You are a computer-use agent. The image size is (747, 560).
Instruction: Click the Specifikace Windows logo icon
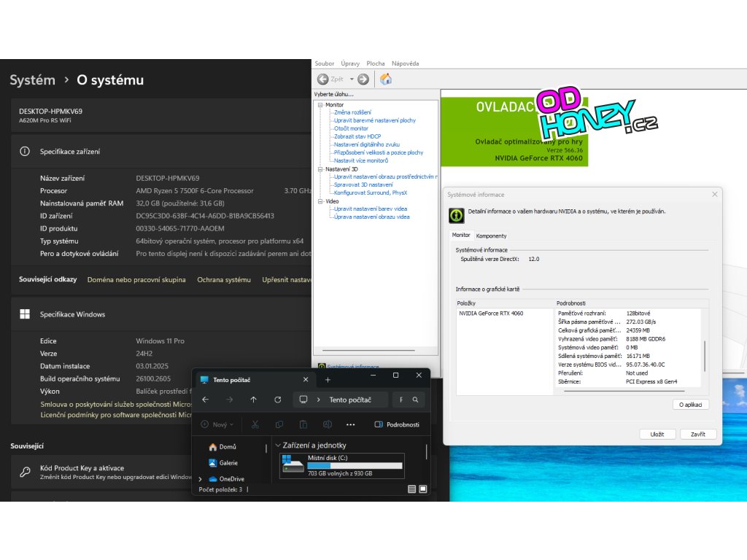point(25,314)
